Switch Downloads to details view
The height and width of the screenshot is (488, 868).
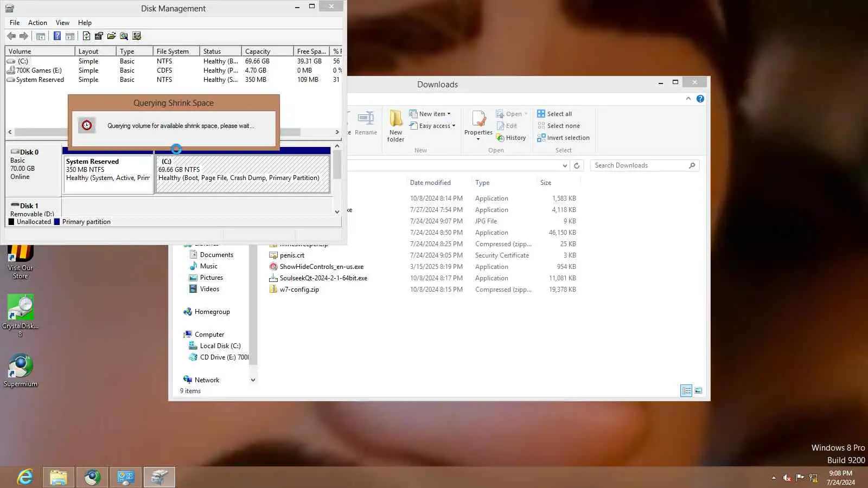click(686, 391)
